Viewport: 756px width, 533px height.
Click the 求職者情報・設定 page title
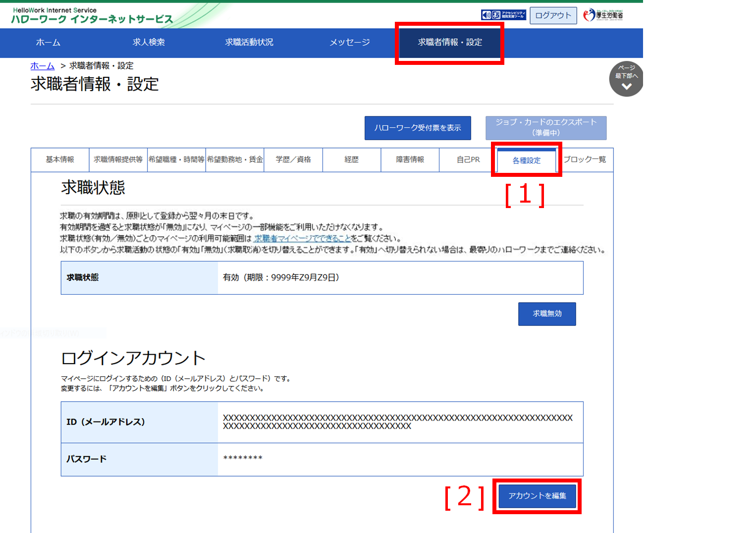coord(95,84)
